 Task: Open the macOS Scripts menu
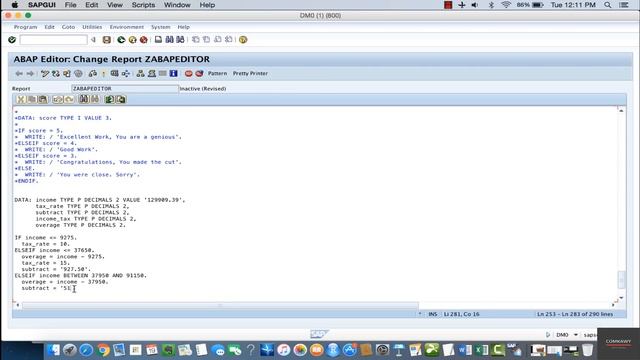(x=143, y=5)
